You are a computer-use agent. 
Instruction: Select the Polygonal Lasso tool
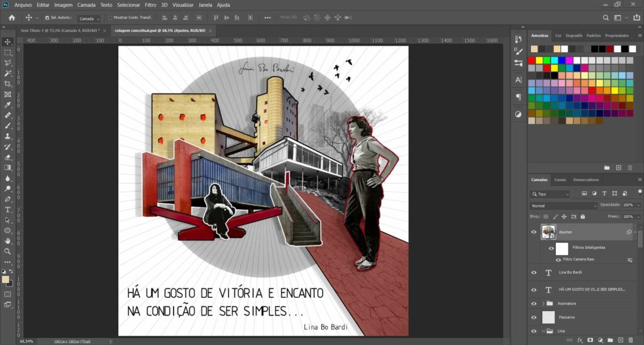(8, 63)
